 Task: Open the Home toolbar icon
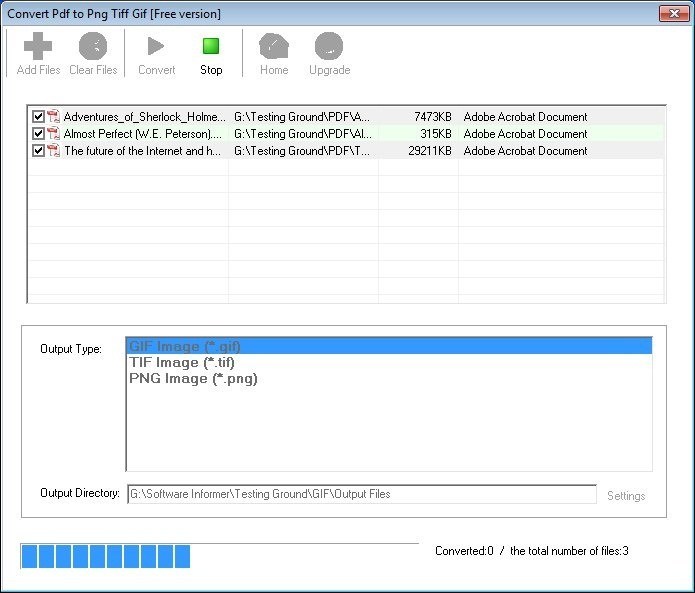point(274,46)
